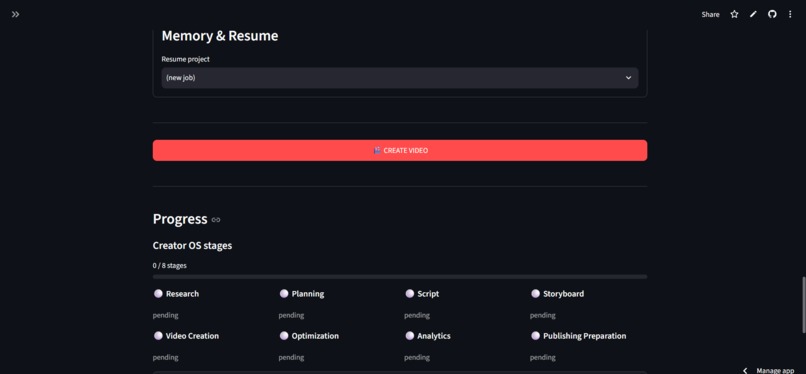
Task: Click pending status under Storyboard
Action: (543, 315)
